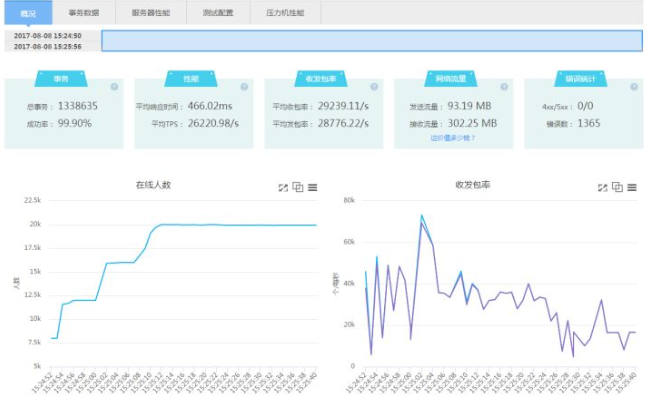Click the 4xx/5xx value 0/0

(585, 106)
